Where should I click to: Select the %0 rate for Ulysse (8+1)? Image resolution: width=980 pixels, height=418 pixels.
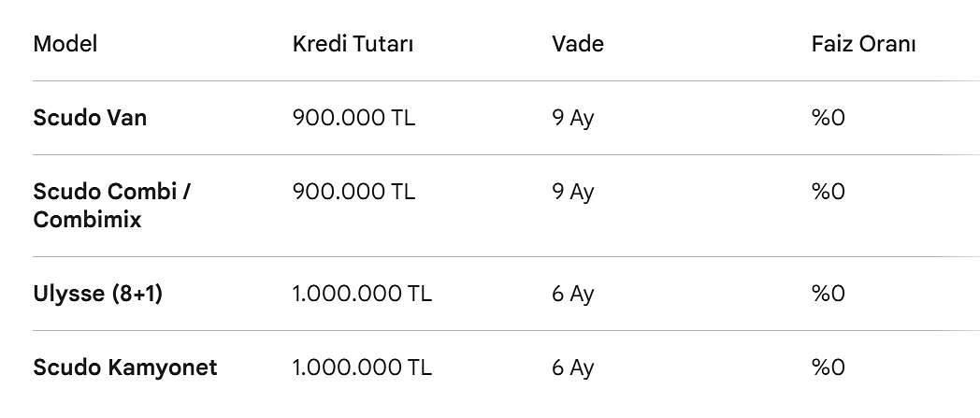pos(829,294)
